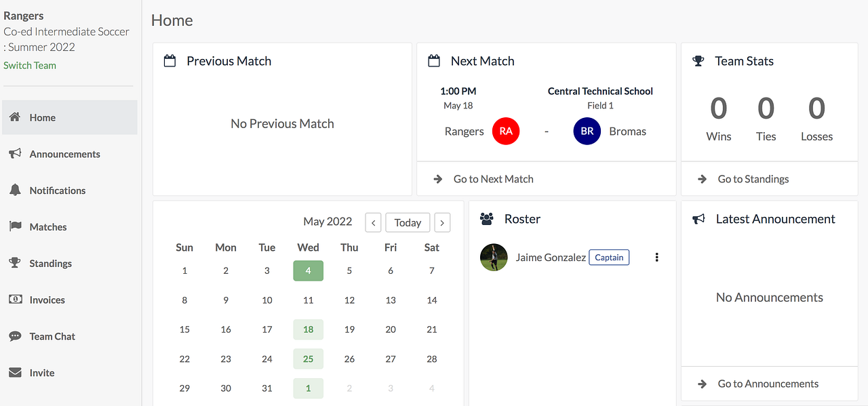The height and width of the screenshot is (406, 868).
Task: Click the Home house icon in sidebar
Action: (x=15, y=117)
